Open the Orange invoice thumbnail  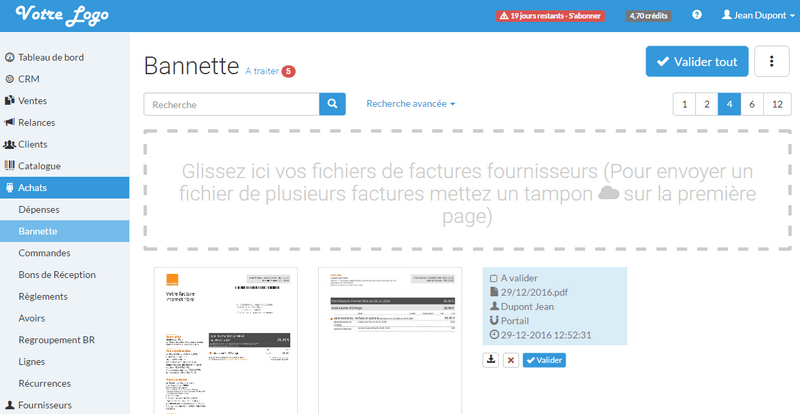(224, 340)
